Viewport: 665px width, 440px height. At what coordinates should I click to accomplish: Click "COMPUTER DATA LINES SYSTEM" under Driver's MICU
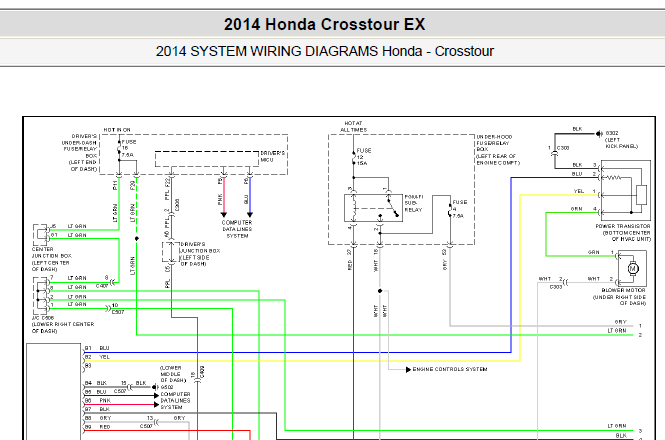(237, 229)
